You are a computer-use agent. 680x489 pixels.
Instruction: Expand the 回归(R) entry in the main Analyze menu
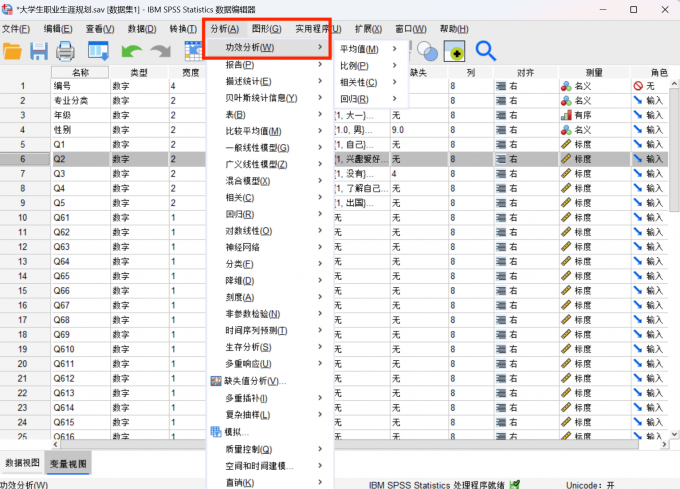[x=270, y=214]
